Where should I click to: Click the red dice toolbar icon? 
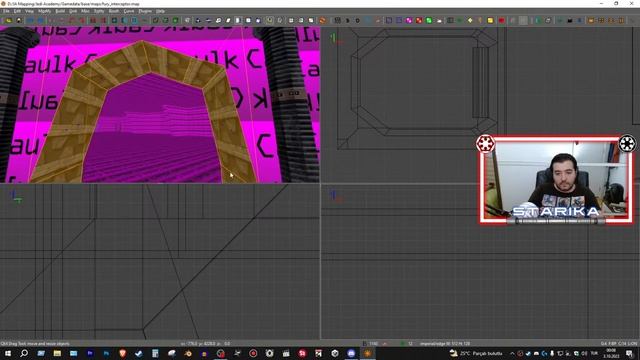pos(419,20)
